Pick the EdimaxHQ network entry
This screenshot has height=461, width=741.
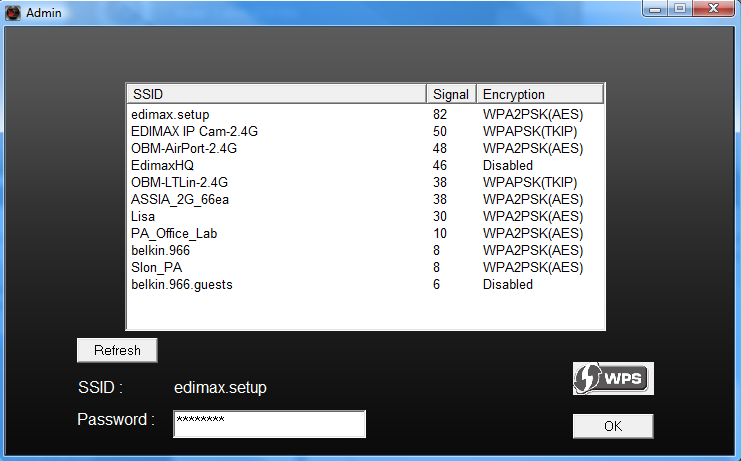(x=365, y=165)
